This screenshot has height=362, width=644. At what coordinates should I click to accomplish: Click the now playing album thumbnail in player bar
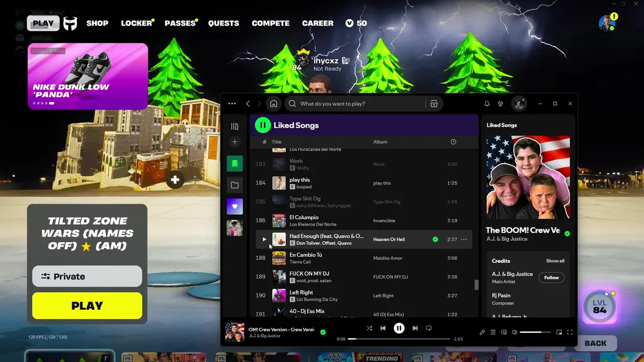tap(234, 332)
